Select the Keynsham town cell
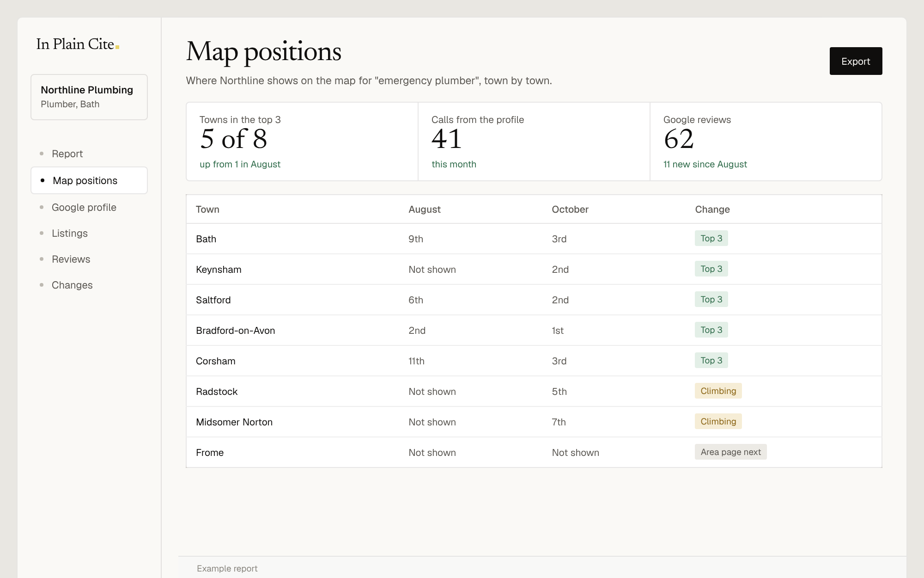The image size is (924, 578). [219, 270]
